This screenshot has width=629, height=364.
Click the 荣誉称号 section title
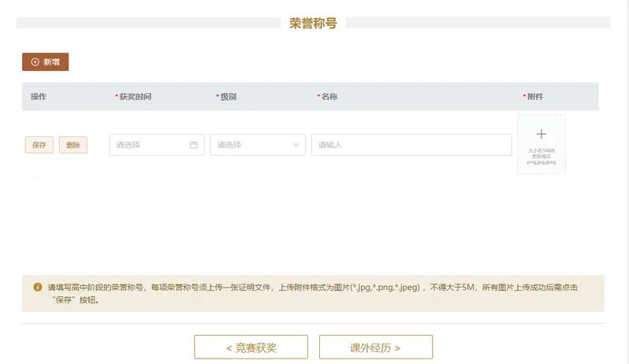coord(313,24)
